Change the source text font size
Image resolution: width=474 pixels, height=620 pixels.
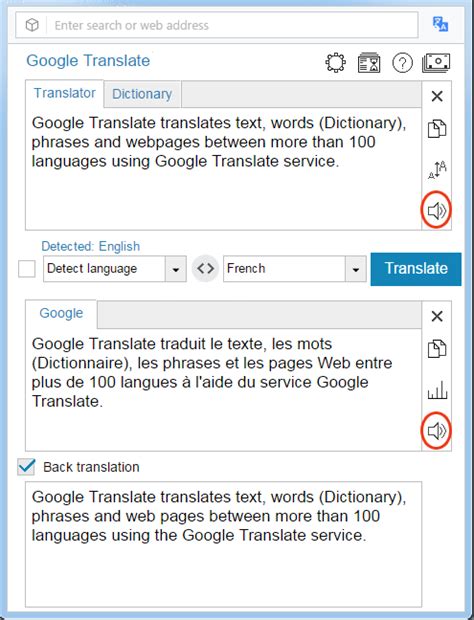(437, 170)
